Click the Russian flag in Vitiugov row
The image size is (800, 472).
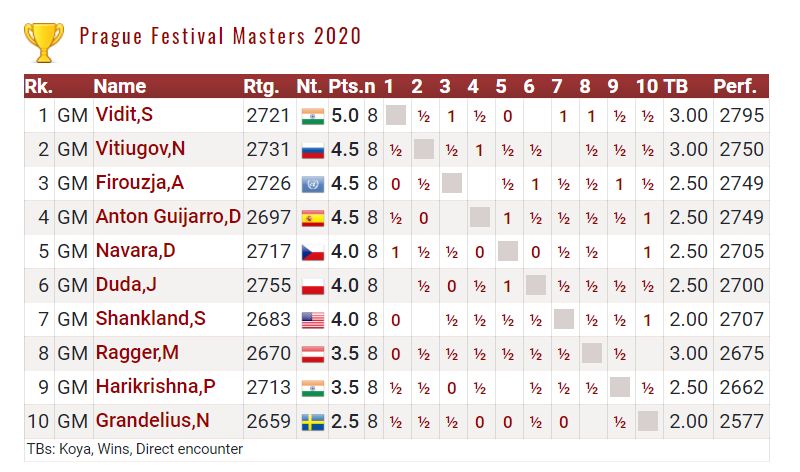[312, 150]
